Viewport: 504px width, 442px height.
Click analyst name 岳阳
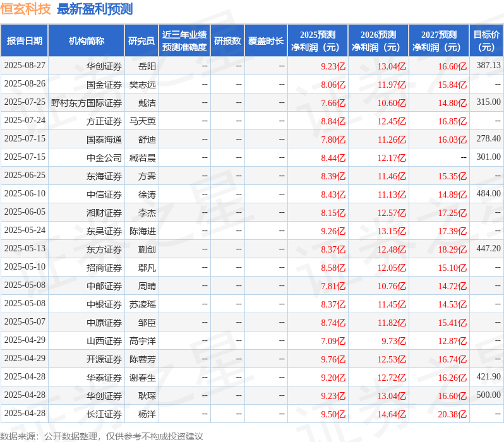pos(147,66)
